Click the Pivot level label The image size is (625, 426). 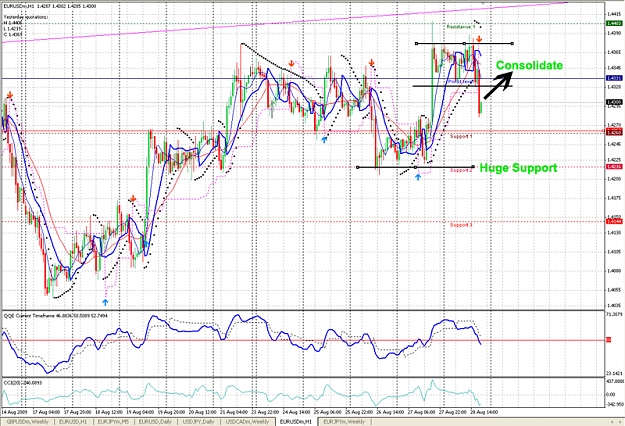(460, 82)
